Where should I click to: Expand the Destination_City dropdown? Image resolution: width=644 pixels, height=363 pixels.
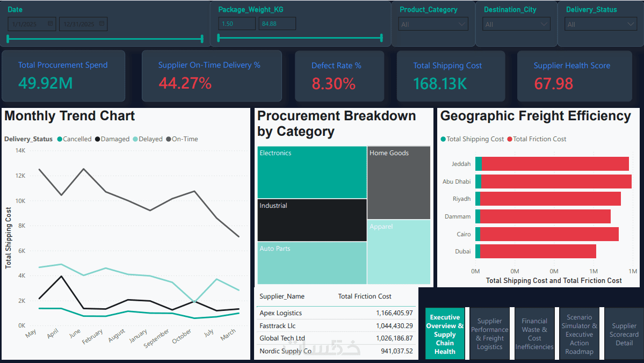[516, 24]
